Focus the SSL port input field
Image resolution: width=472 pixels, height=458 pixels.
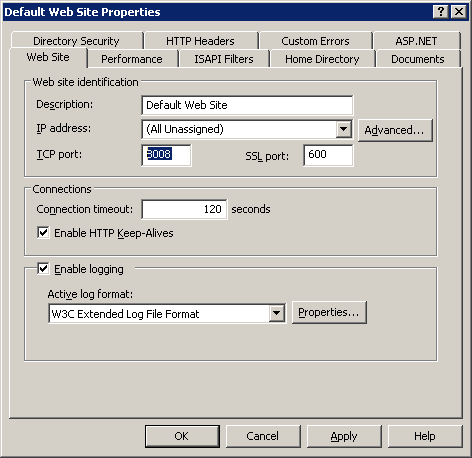click(x=328, y=155)
